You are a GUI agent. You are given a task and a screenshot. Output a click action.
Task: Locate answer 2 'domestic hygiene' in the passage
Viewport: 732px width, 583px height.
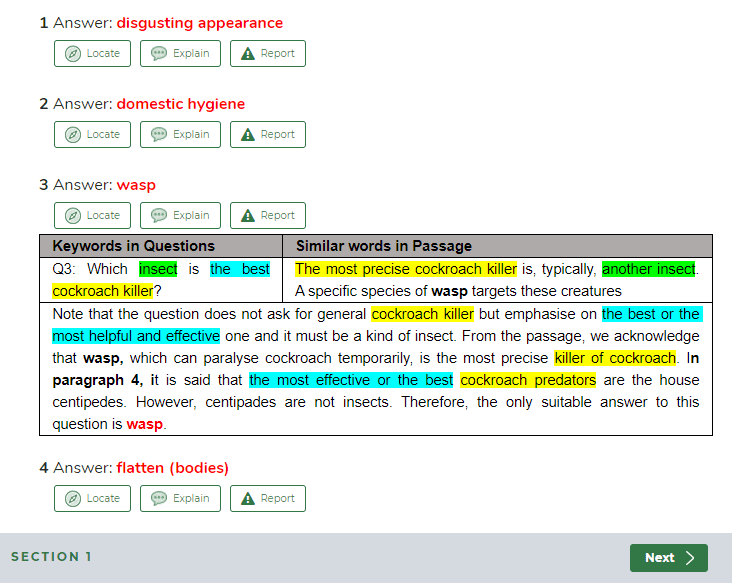click(93, 135)
